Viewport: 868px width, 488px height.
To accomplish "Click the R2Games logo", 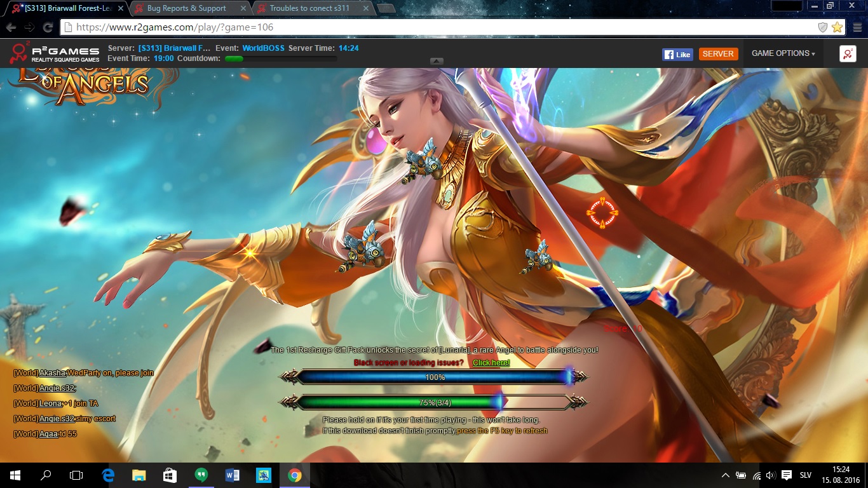I will tap(55, 54).
